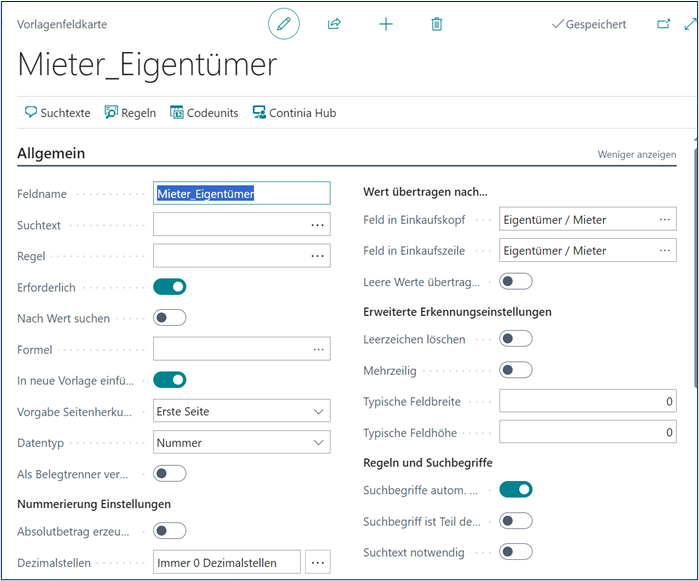Open Continia Hub menu action
Screen dimensions: 699x581
click(x=294, y=113)
